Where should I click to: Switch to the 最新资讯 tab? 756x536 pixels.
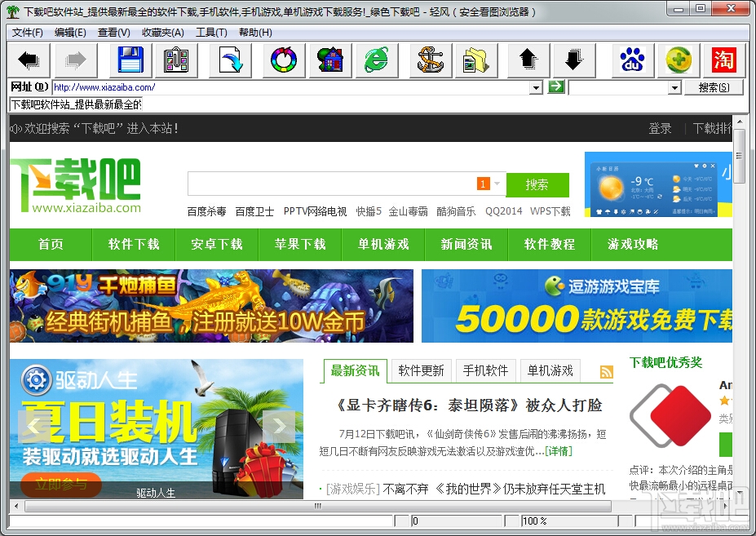coord(356,370)
